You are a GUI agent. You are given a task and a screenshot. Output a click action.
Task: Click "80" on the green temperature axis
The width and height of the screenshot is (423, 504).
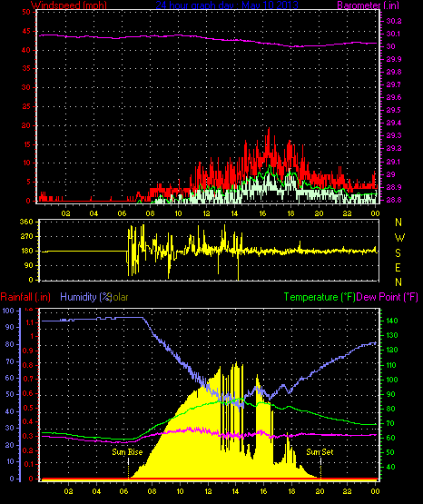pos(391,410)
